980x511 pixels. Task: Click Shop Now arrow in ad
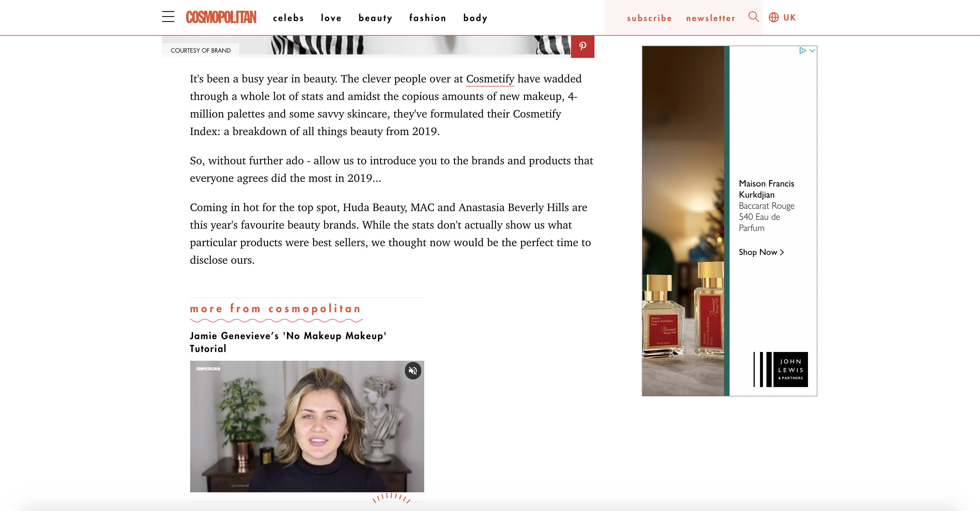coord(761,252)
